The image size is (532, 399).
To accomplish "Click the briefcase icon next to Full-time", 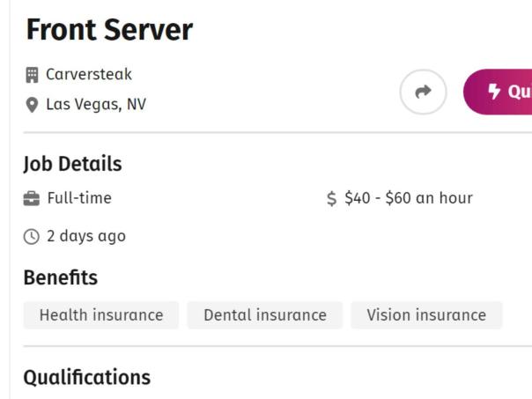I will (x=32, y=198).
